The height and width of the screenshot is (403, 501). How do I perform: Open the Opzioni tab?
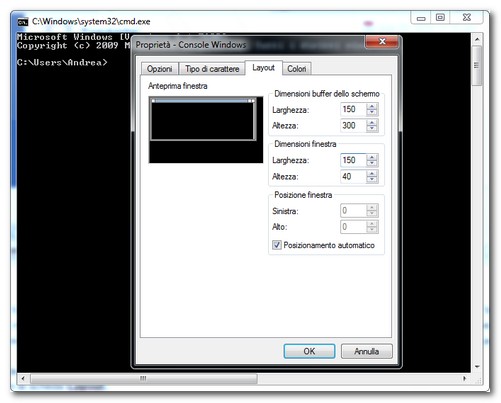point(159,69)
